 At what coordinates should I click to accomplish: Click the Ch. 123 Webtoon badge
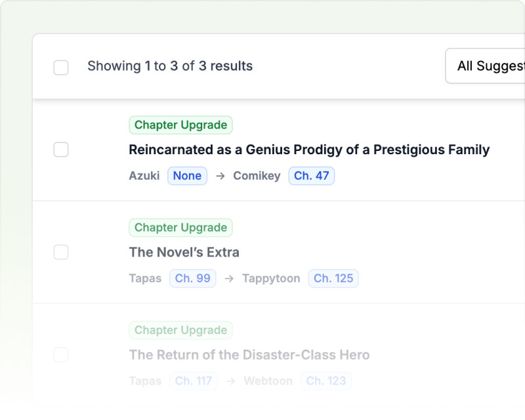[325, 381]
